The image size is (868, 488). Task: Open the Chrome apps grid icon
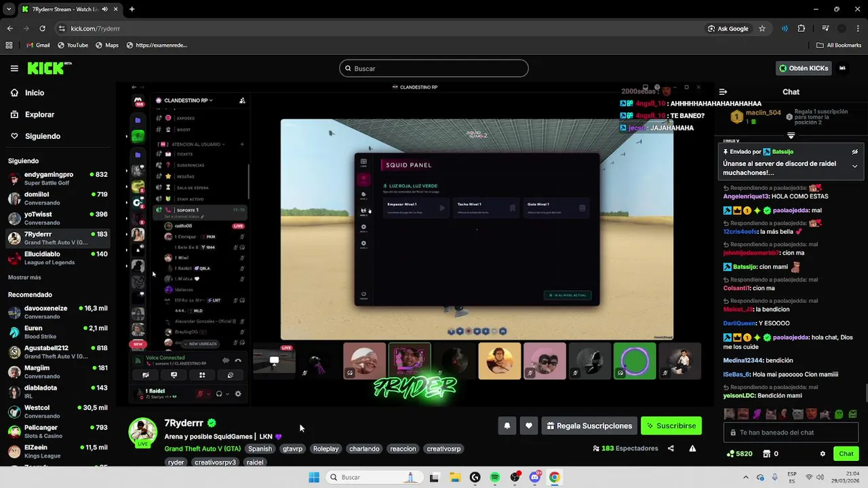tap(9, 45)
